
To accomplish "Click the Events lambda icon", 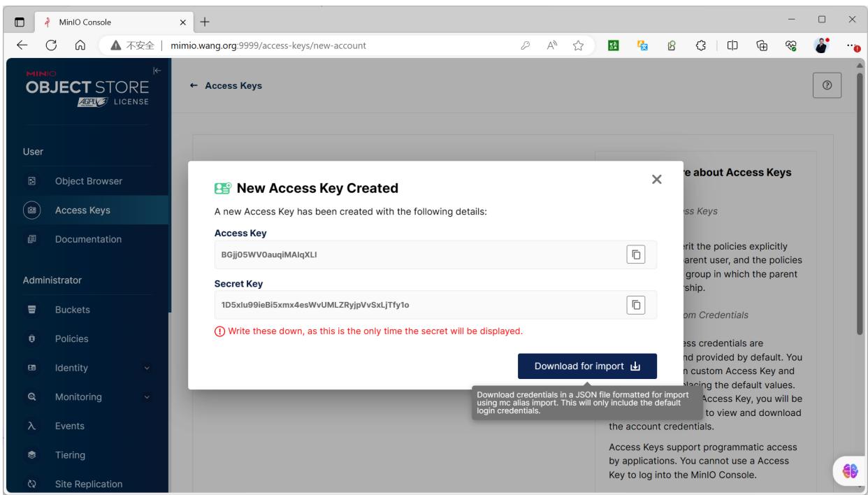I will [31, 426].
